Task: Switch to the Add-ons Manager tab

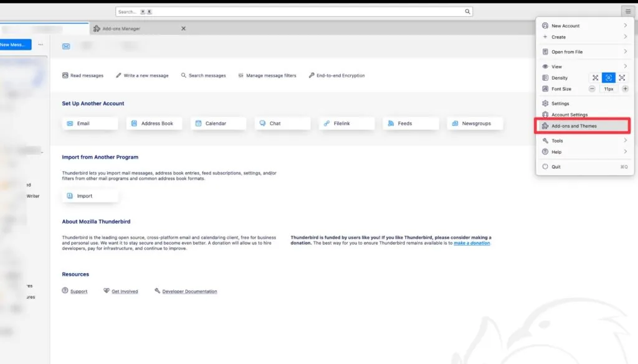Action: 140,29
